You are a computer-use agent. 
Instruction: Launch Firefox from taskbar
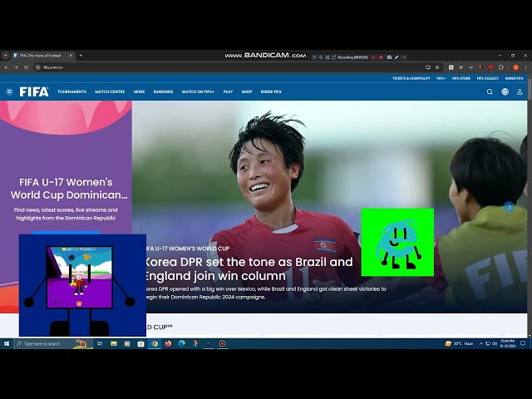click(168, 343)
